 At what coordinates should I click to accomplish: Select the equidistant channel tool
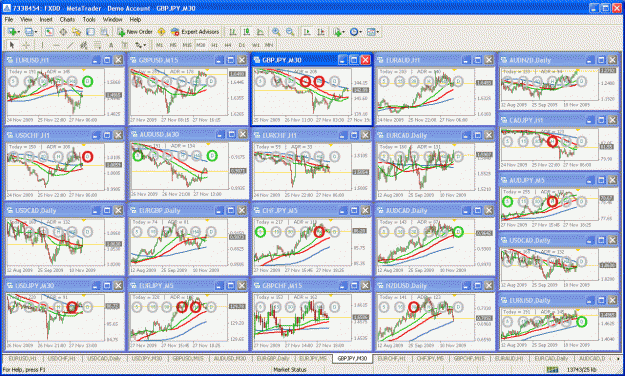(x=83, y=45)
